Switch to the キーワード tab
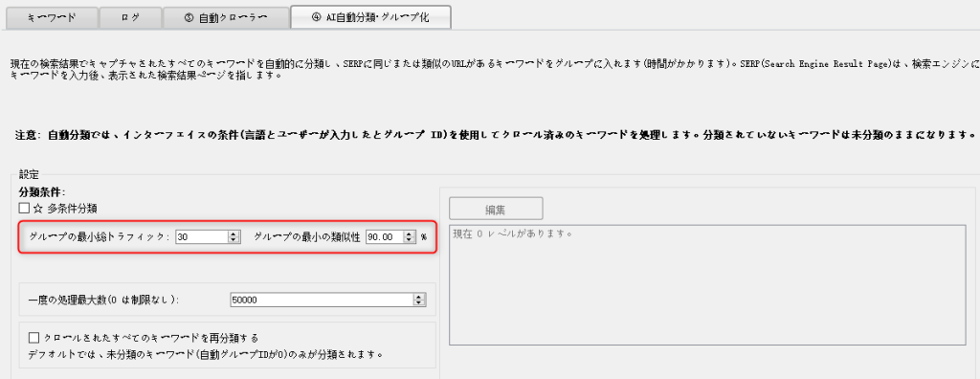 click(52, 17)
